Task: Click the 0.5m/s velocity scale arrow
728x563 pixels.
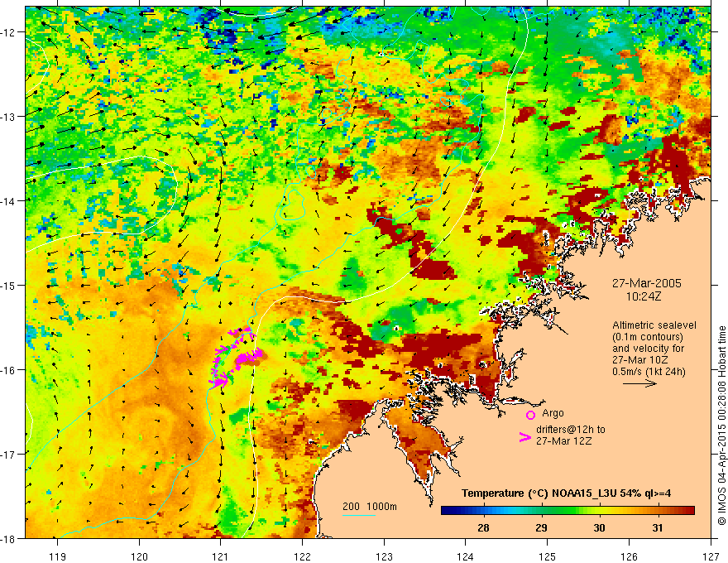Action: pyautogui.click(x=639, y=383)
